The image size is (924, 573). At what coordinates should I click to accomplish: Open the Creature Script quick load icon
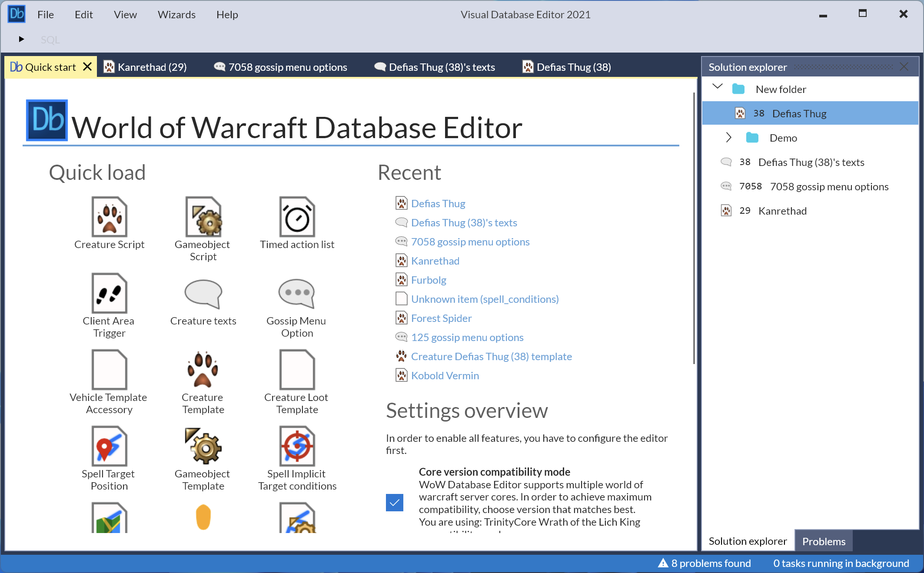point(109,217)
